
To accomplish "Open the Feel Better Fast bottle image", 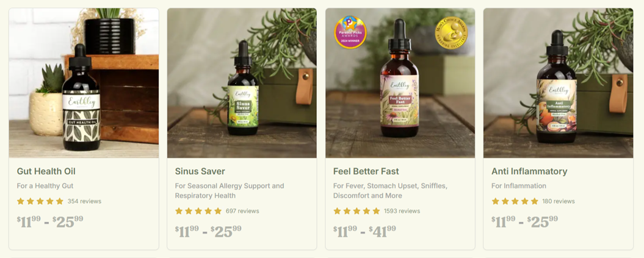I will [400, 83].
